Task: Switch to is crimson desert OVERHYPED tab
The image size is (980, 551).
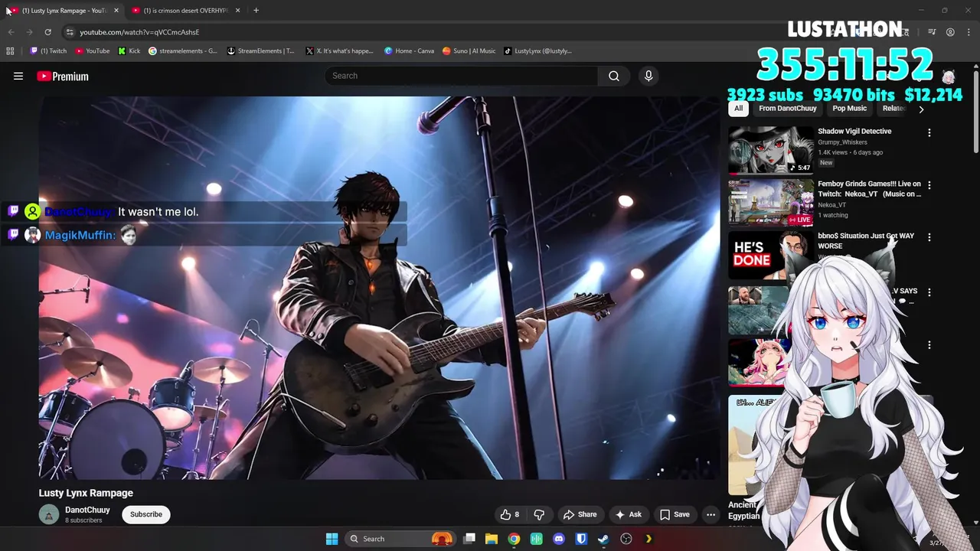Action: (x=186, y=11)
